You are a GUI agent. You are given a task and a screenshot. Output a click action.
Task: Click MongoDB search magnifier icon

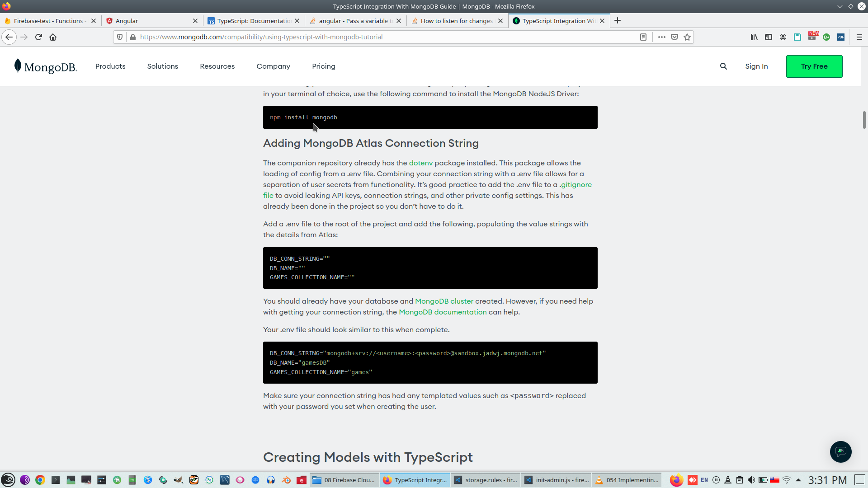723,66
